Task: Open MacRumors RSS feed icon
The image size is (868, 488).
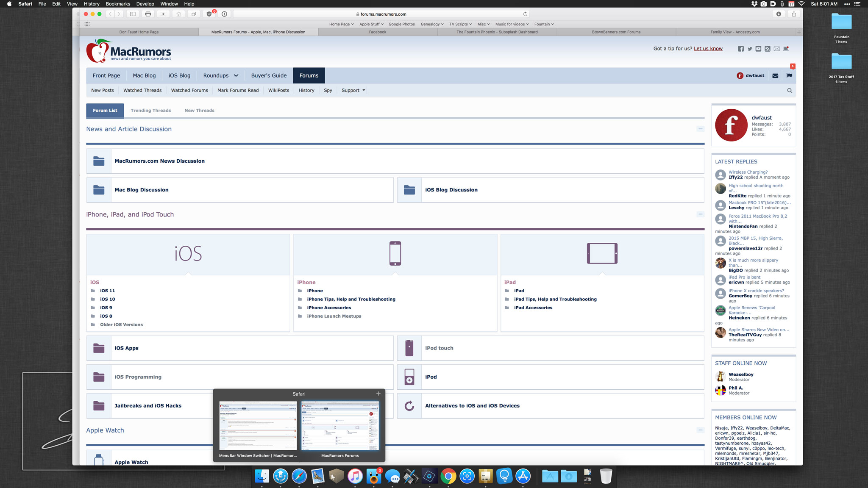Action: 768,49
